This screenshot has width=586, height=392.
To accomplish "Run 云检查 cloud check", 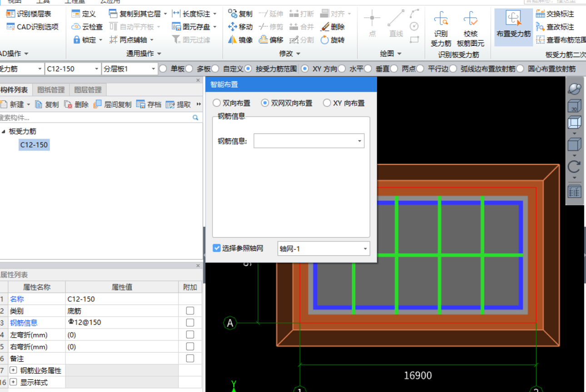I will (87, 27).
